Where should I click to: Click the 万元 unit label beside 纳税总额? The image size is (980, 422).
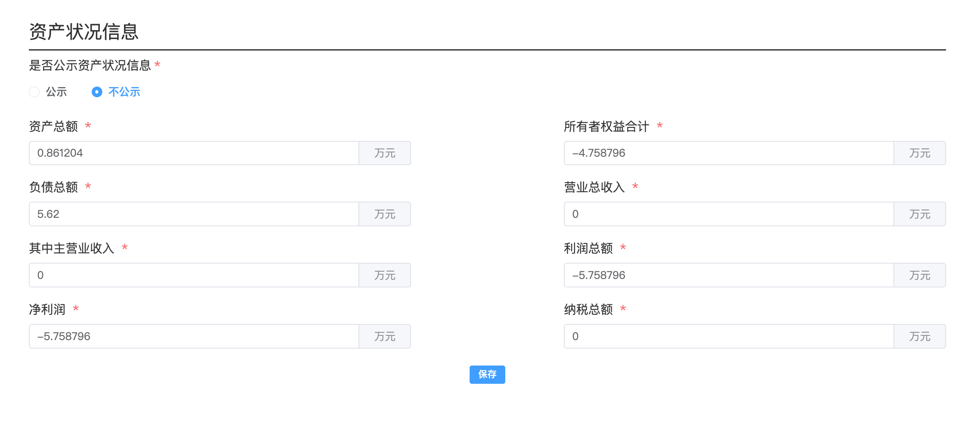click(x=919, y=336)
